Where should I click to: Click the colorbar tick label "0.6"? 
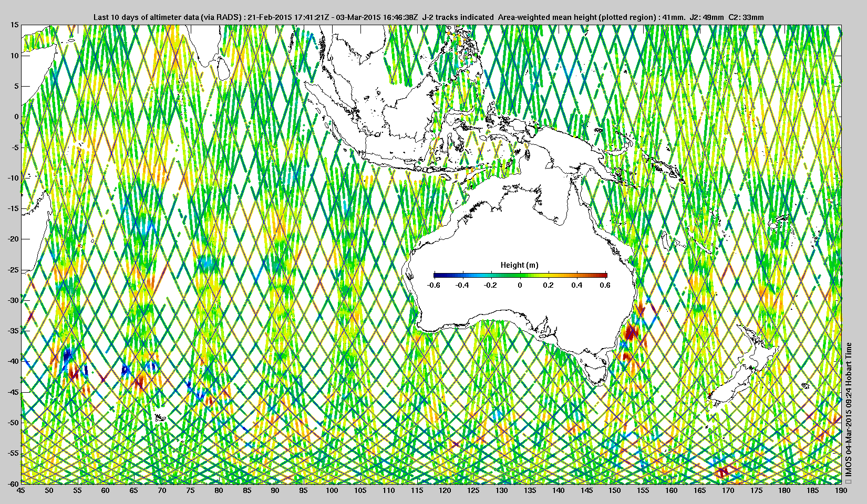605,285
